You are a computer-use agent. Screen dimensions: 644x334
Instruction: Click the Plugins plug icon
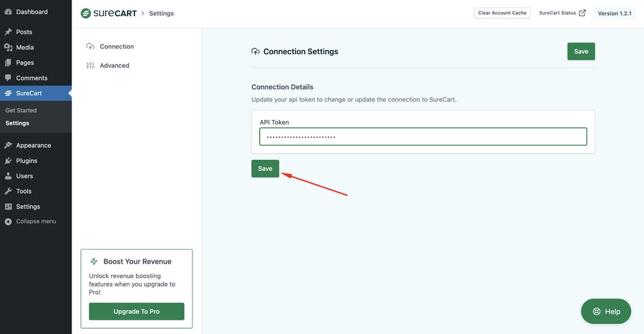click(8, 161)
